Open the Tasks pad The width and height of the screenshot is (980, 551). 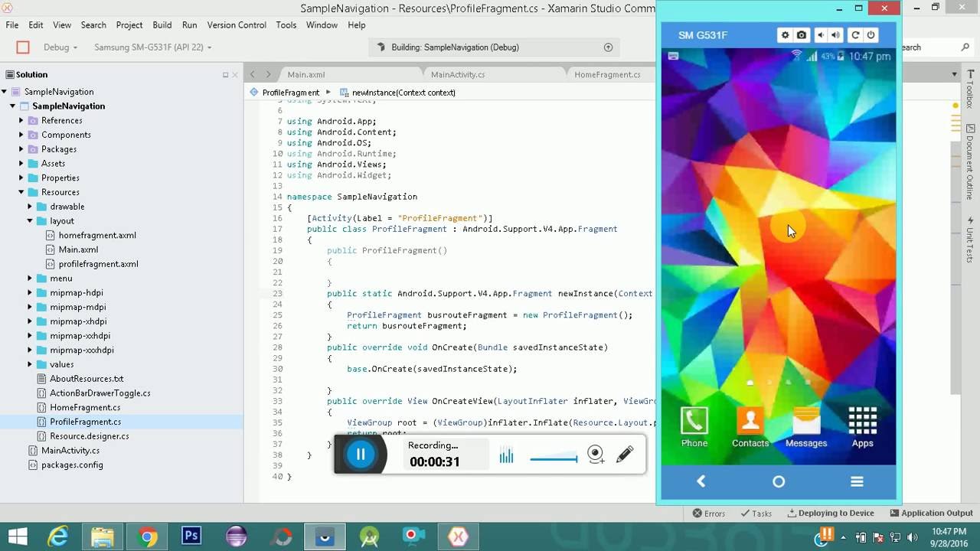(756, 514)
